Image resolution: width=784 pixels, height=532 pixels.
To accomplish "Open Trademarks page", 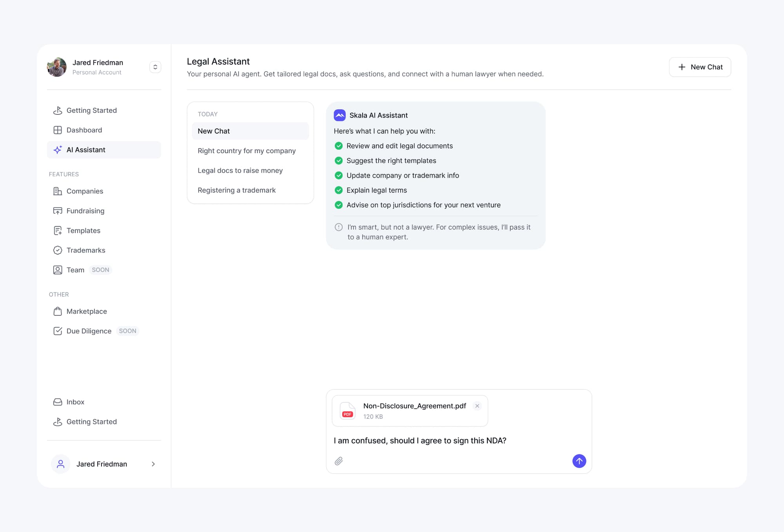I will coord(85,250).
